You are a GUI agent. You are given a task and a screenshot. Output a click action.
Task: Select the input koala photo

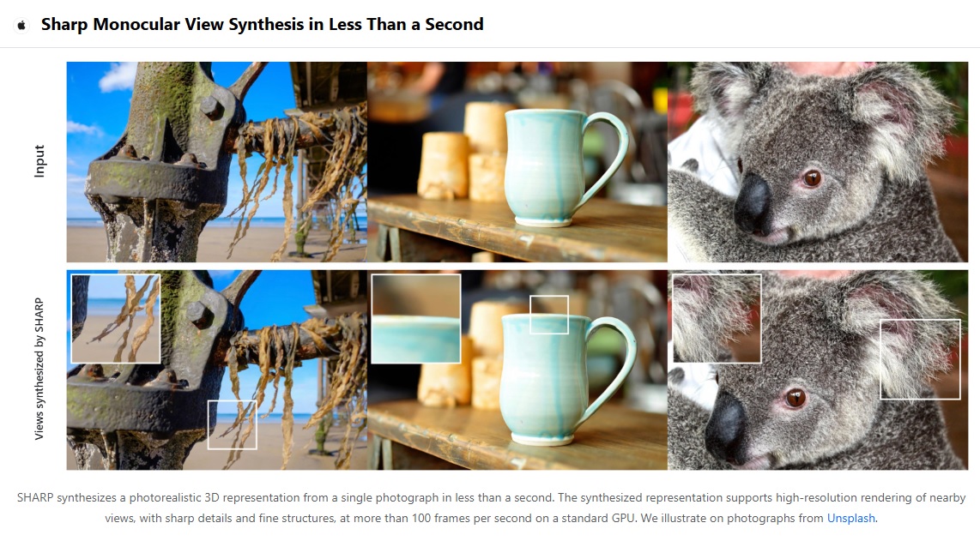coord(818,162)
